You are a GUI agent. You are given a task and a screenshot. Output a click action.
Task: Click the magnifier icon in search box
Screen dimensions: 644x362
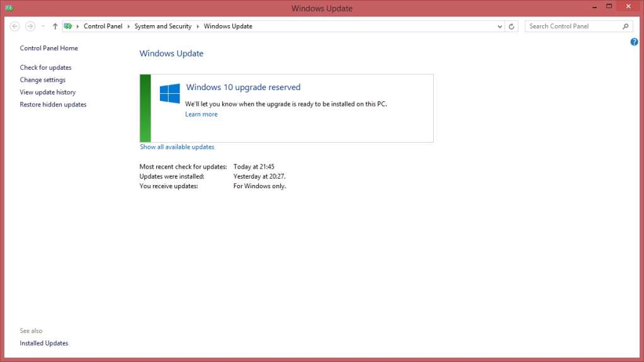pos(625,26)
